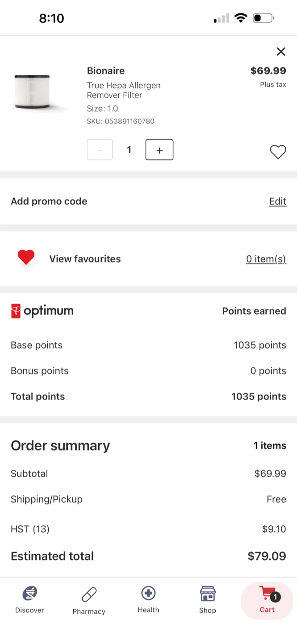Tap the PC Optimum logo

[42, 311]
